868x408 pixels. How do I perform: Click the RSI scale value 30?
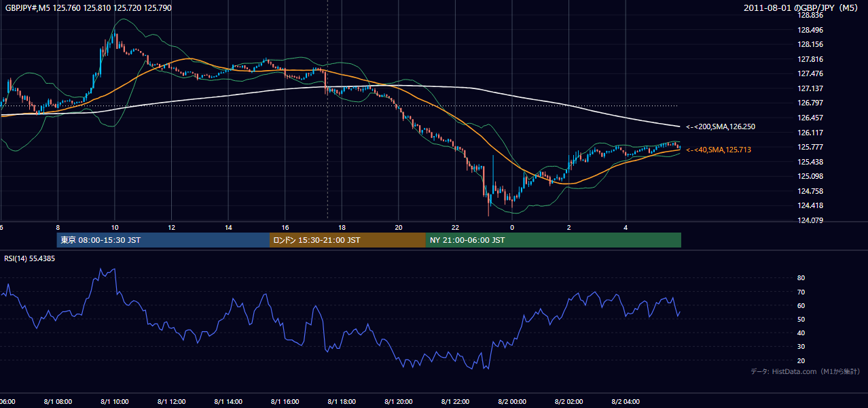[x=801, y=347]
